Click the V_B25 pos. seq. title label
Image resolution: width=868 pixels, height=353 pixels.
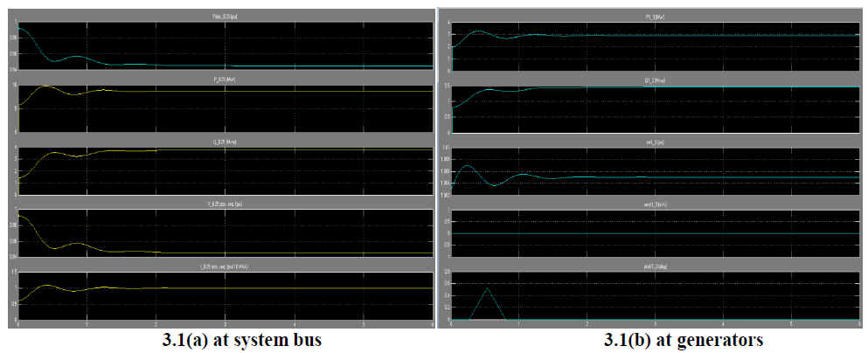pyautogui.click(x=226, y=204)
